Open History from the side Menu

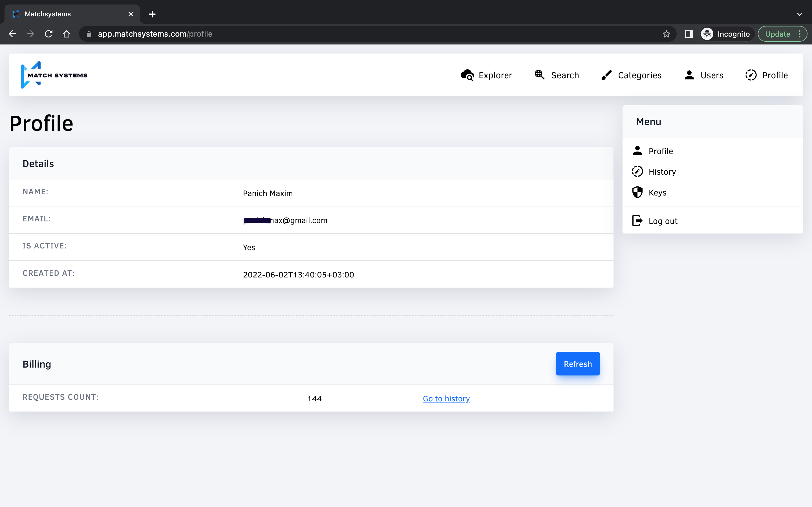[662, 172]
